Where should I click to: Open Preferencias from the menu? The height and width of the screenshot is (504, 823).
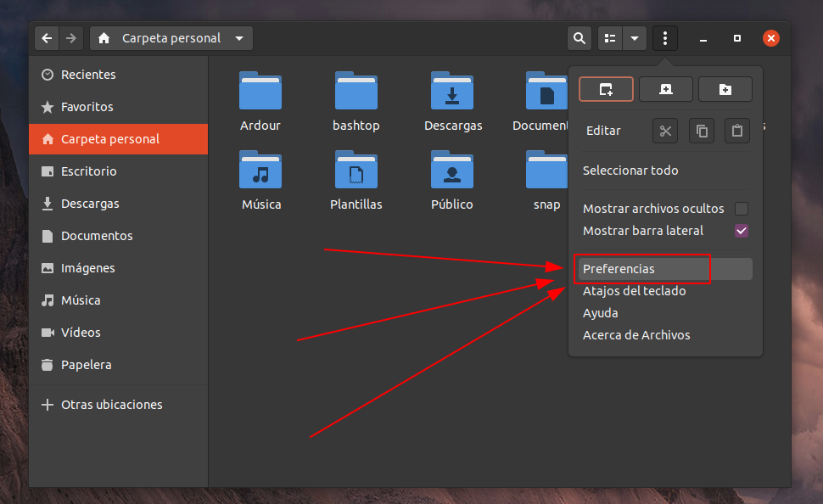(x=619, y=269)
